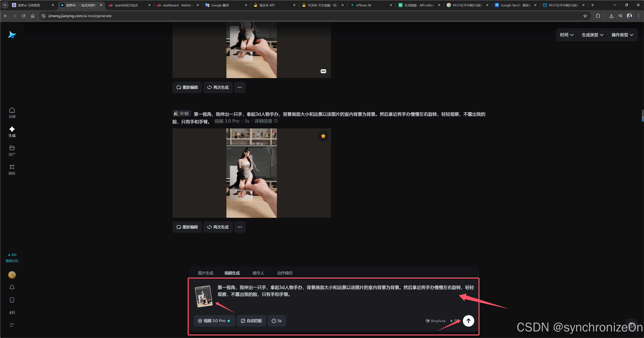Select the 生成 (Generate) sidebar item
This screenshot has height=338, width=644.
pos(12,132)
